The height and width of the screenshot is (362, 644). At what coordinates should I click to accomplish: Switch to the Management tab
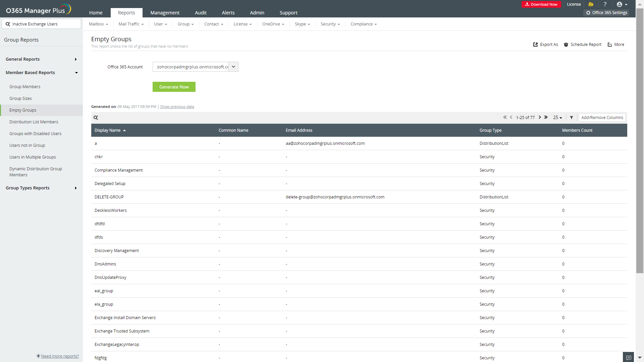tap(165, 13)
